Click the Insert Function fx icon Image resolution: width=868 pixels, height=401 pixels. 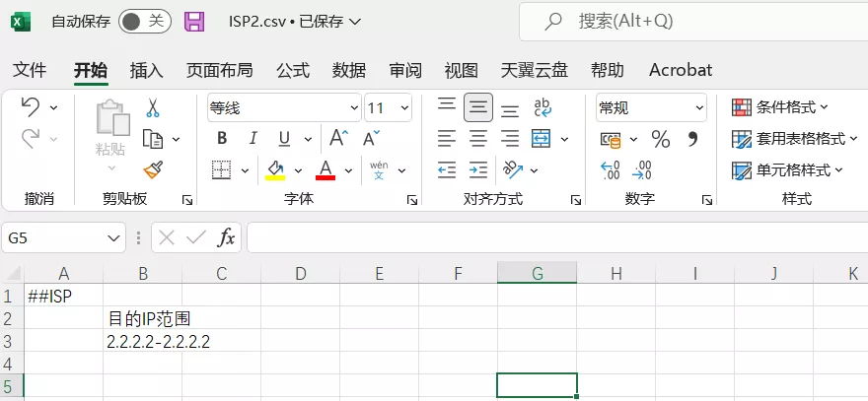pyautogui.click(x=226, y=237)
